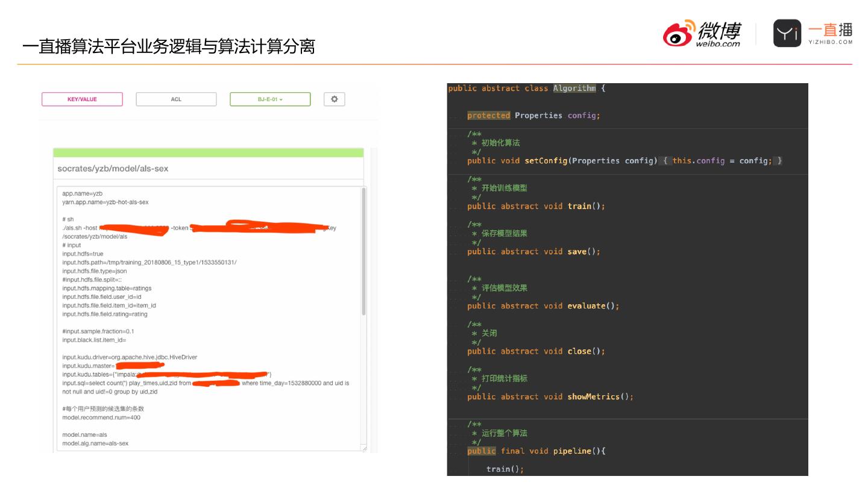The width and height of the screenshot is (868, 488).
Task: Click the highlighted Algorithm class name
Action: (574, 89)
